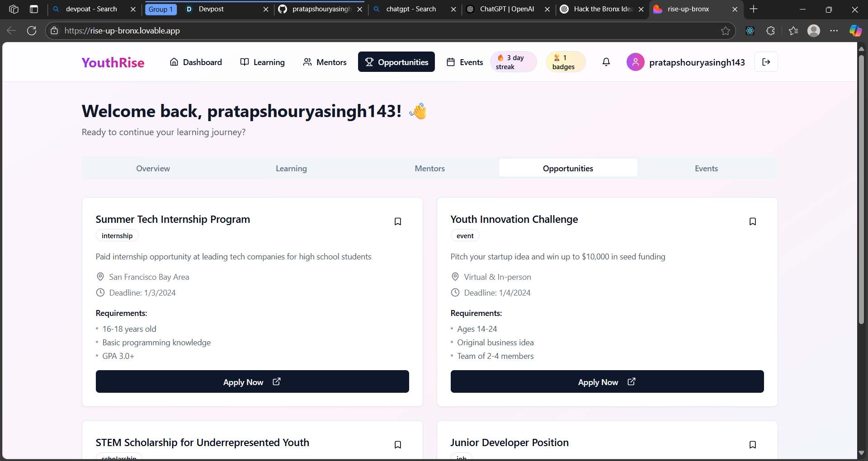Collapse the Group 1 tab group
The width and height of the screenshot is (868, 461).
coord(161,9)
